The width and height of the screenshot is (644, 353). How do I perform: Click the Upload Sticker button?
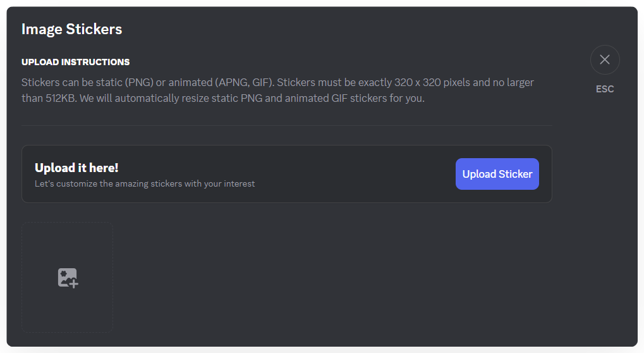click(x=497, y=174)
